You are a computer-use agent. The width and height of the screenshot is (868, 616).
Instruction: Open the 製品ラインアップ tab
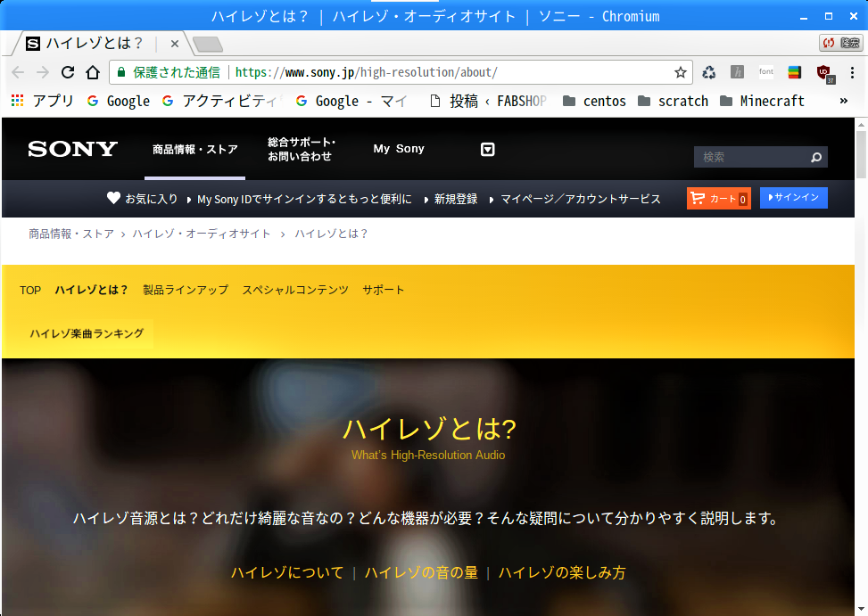coord(186,290)
